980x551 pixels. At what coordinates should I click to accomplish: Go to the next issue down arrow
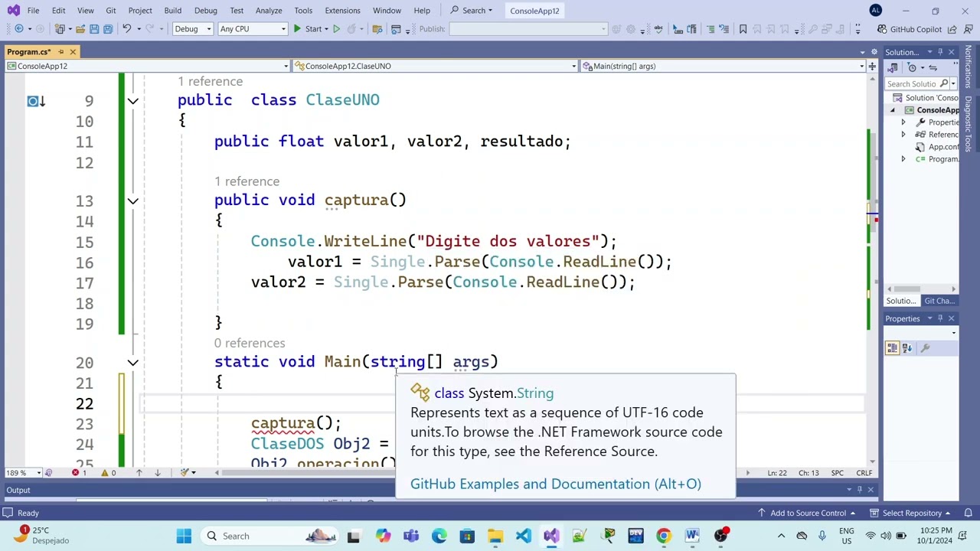pos(157,473)
